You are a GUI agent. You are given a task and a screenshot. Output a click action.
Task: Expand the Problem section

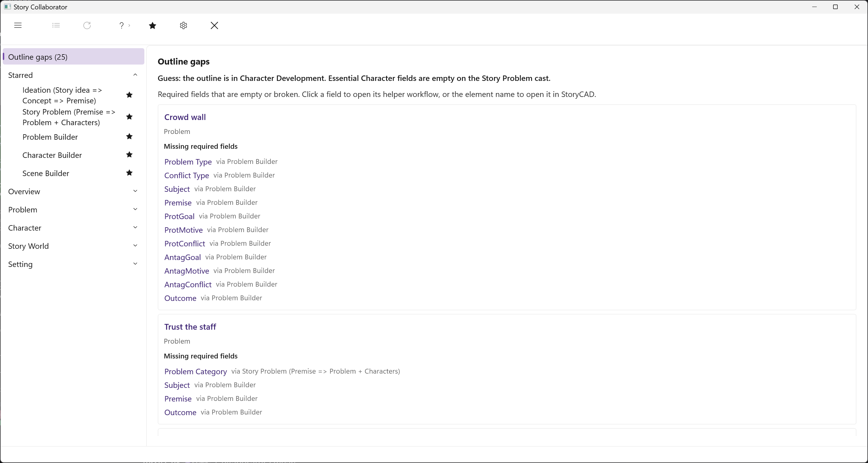(x=135, y=209)
